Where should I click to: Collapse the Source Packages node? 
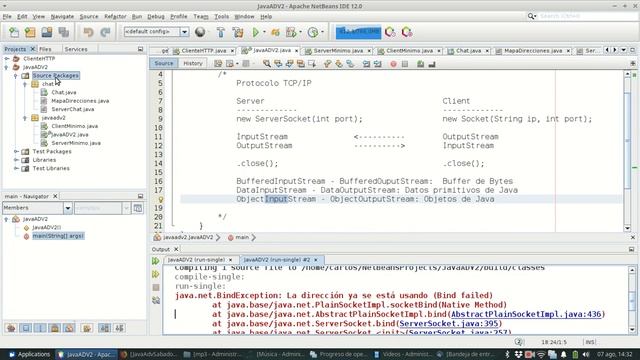click(x=16, y=76)
